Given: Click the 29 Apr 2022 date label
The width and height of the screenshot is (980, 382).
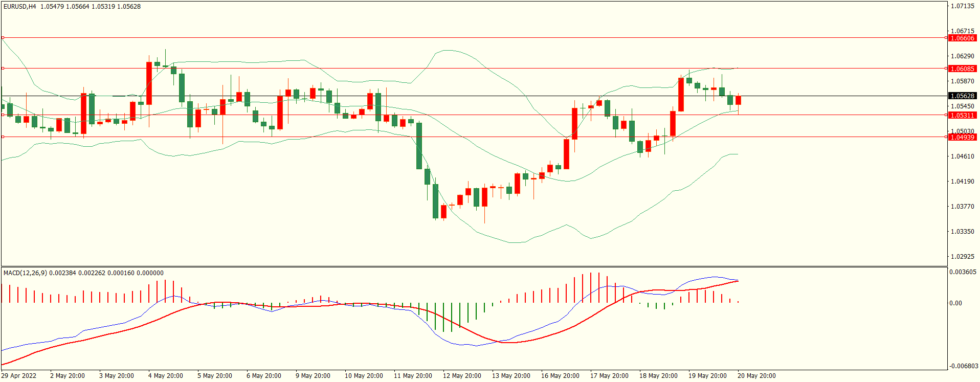Looking at the screenshot, I should (19, 376).
